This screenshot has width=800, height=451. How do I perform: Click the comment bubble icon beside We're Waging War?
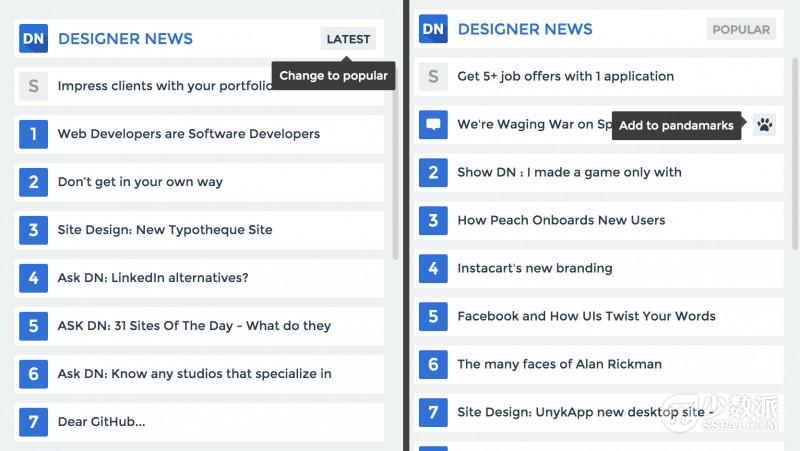pos(433,124)
